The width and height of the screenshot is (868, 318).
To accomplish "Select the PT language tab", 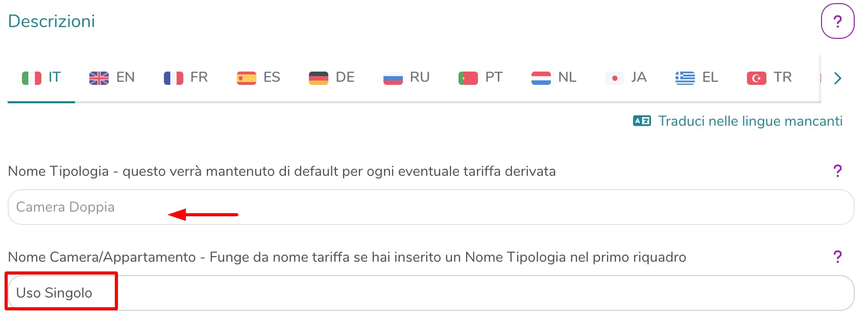I will [480, 78].
